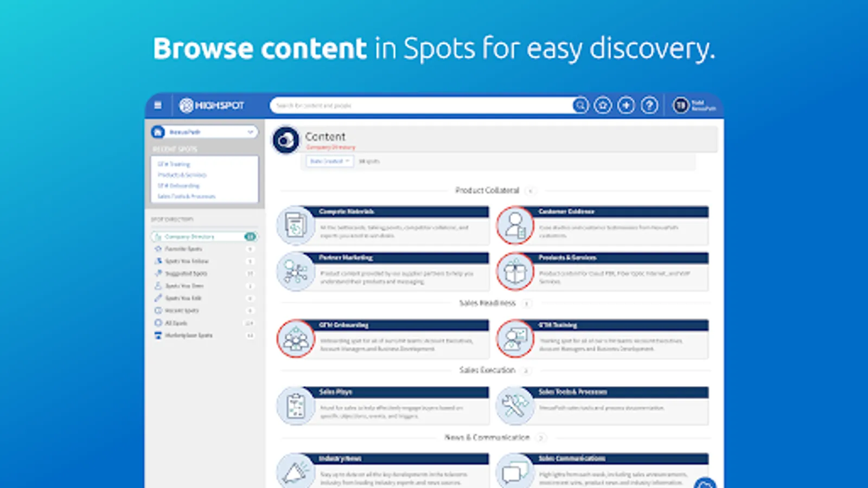Click the Highspot logo

point(212,105)
